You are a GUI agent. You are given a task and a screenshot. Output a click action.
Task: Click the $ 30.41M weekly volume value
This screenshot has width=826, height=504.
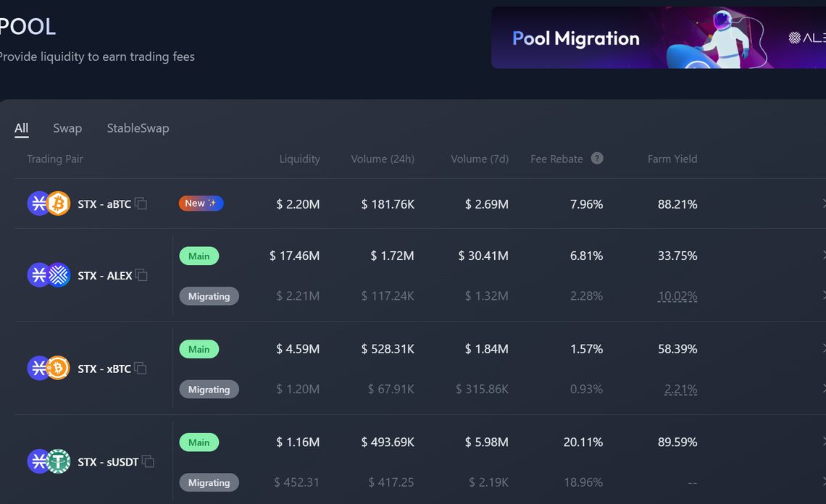coord(483,256)
